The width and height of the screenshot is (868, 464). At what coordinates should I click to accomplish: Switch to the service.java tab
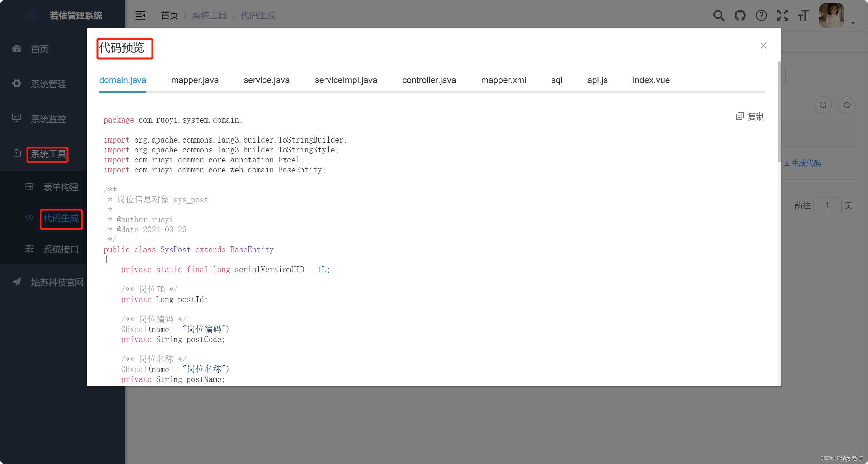pyautogui.click(x=267, y=80)
